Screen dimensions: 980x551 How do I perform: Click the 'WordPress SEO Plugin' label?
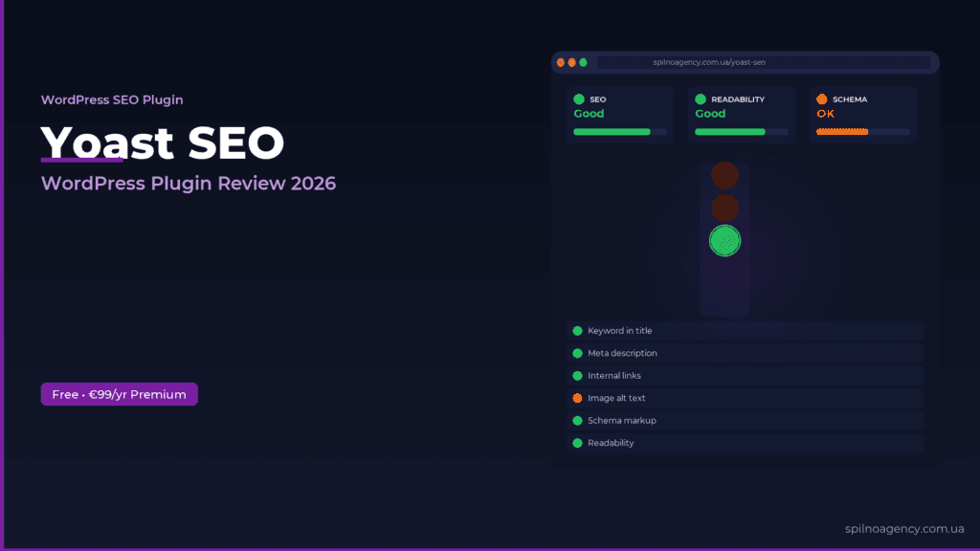[112, 99]
